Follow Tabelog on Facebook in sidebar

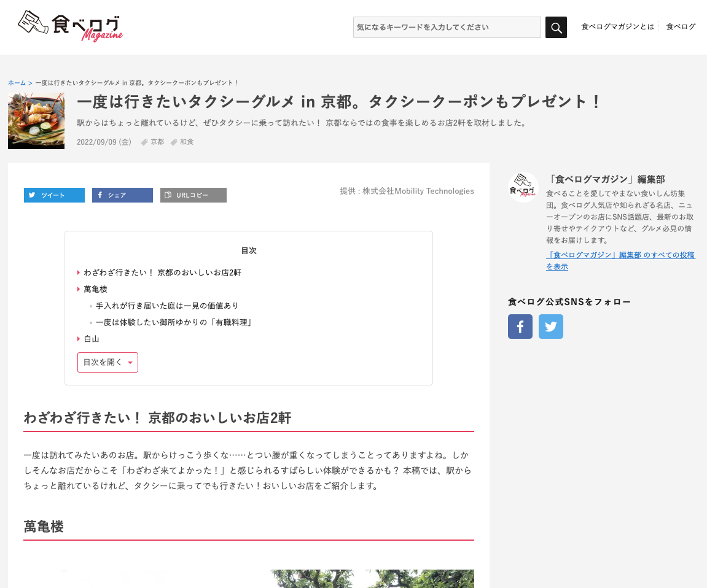(x=520, y=327)
